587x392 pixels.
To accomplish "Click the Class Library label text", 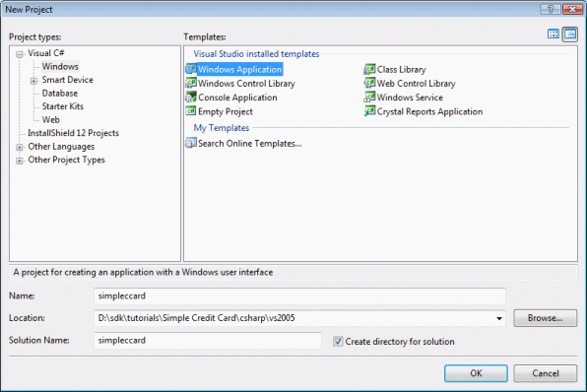I will click(401, 70).
